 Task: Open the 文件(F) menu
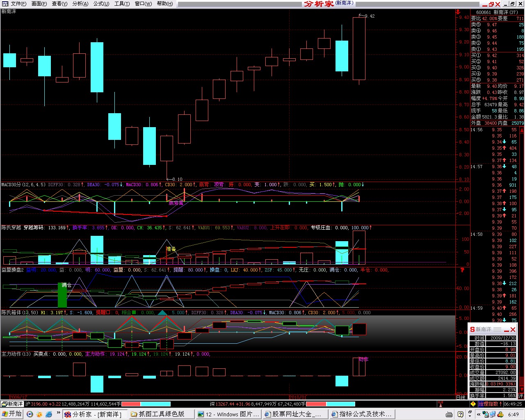(18, 4)
